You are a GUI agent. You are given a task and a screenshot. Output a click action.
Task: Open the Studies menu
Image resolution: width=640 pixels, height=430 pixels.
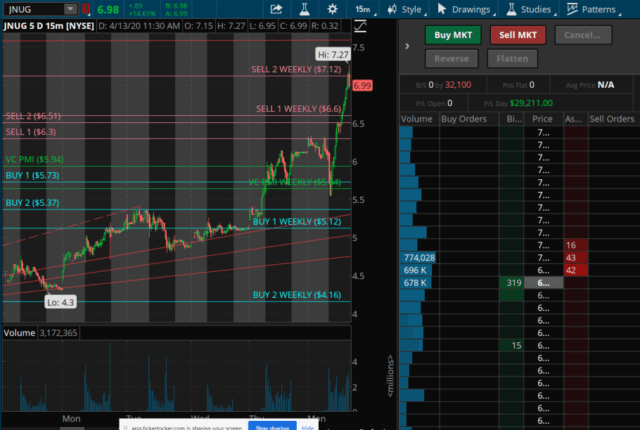pos(530,9)
